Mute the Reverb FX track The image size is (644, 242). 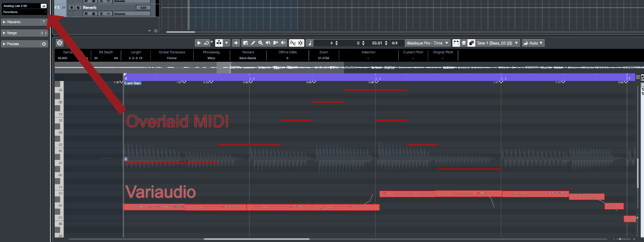(x=71, y=8)
